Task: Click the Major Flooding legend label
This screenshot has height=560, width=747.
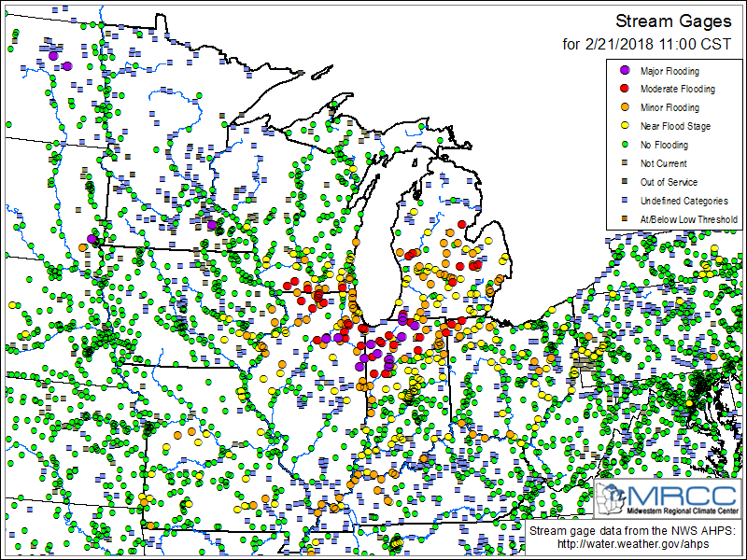Action: (x=669, y=71)
